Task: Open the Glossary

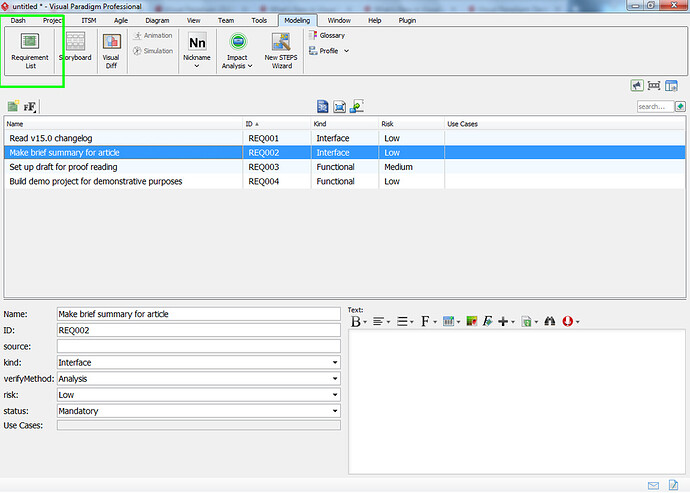Action: (327, 36)
